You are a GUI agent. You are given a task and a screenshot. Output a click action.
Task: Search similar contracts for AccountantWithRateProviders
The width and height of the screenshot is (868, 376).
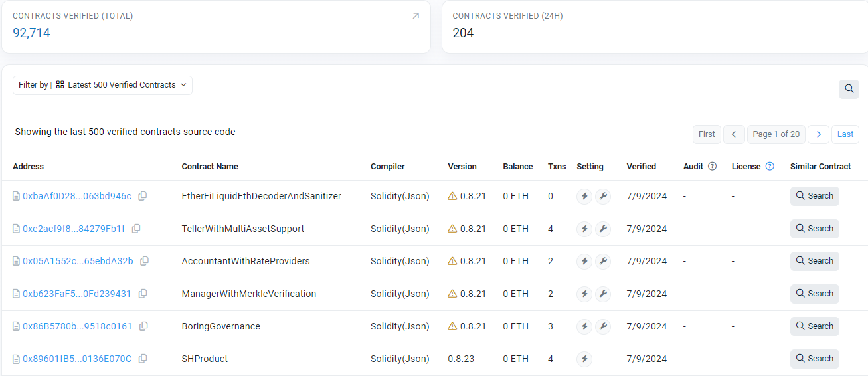click(815, 261)
